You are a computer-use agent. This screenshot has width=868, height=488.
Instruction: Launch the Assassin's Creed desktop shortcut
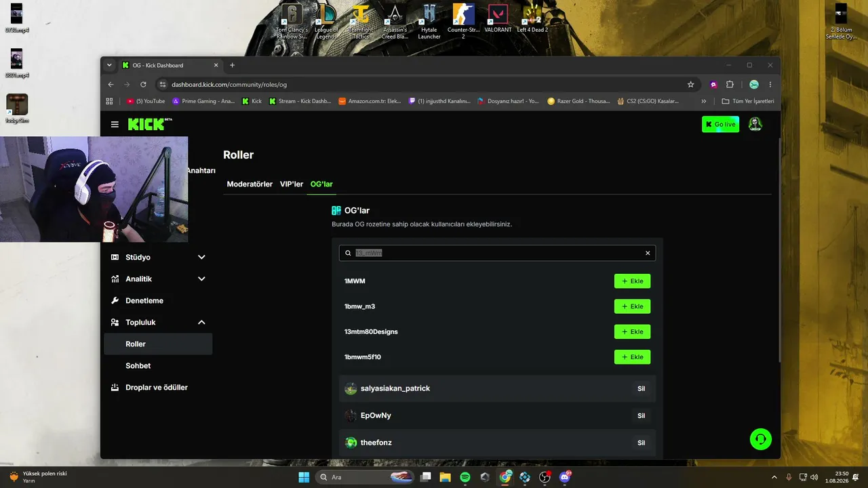click(x=395, y=22)
